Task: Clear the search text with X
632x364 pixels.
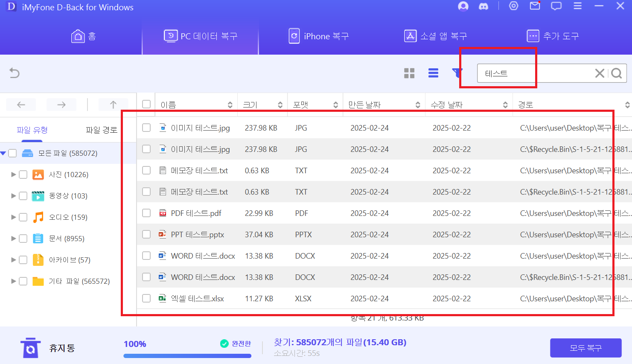Action: 600,73
